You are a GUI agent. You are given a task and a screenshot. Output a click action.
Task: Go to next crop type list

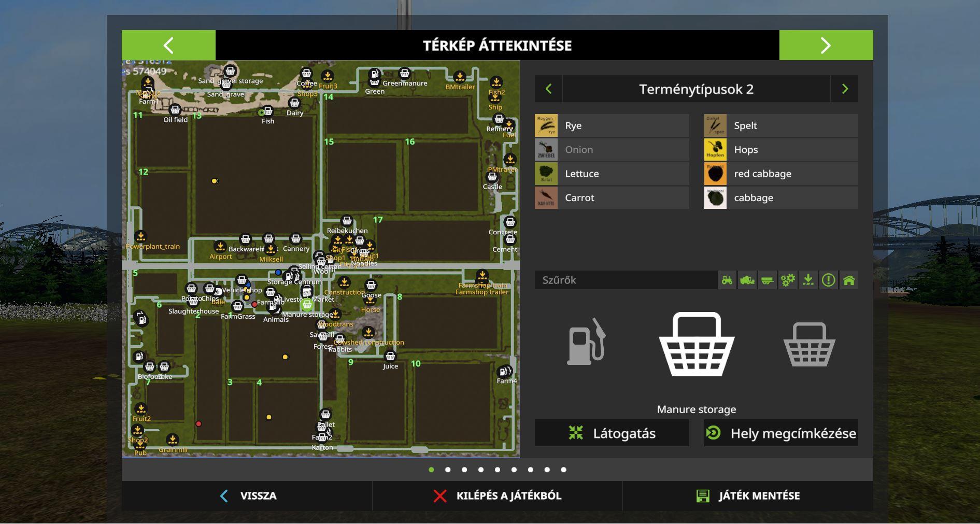(x=845, y=89)
